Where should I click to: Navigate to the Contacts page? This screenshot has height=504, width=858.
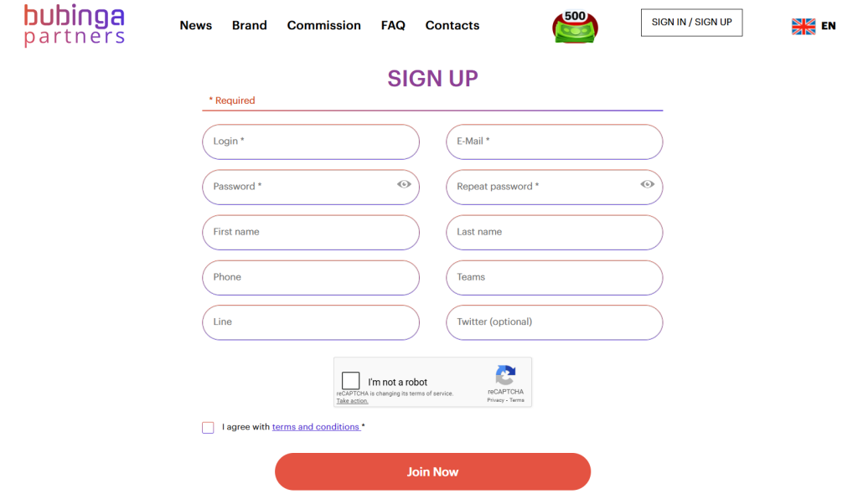[x=452, y=25]
